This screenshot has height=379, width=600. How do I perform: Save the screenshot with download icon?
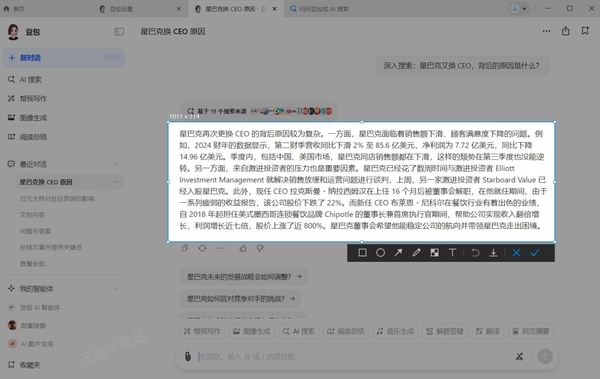click(494, 253)
